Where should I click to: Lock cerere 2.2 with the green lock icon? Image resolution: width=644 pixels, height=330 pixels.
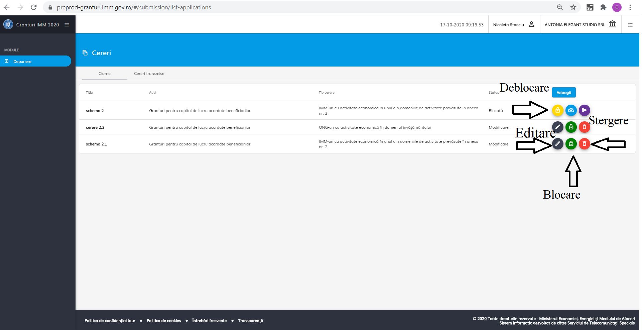tap(571, 127)
